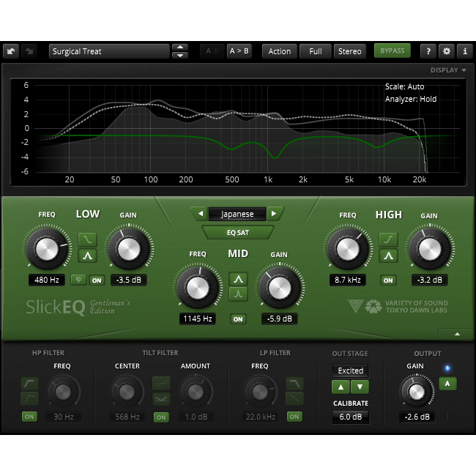Select gentle LP filter slope icon
This screenshot has height=476, width=476.
point(294,398)
